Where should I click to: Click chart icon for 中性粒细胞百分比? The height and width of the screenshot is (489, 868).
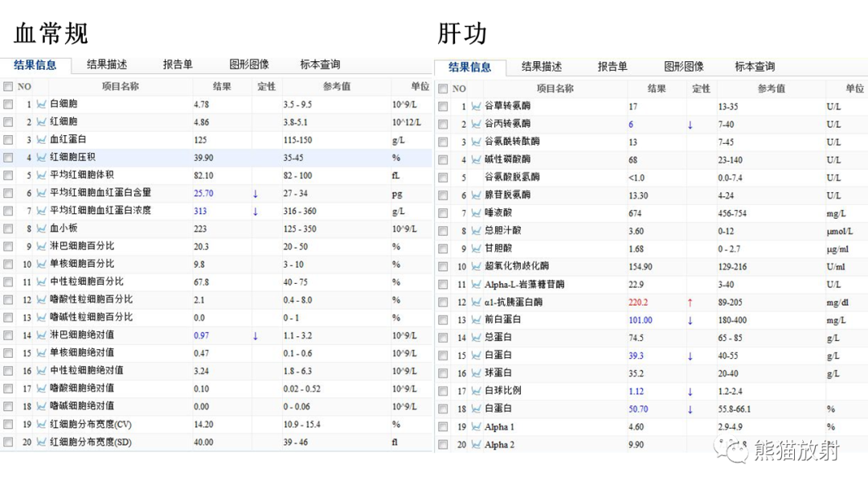pos(41,281)
